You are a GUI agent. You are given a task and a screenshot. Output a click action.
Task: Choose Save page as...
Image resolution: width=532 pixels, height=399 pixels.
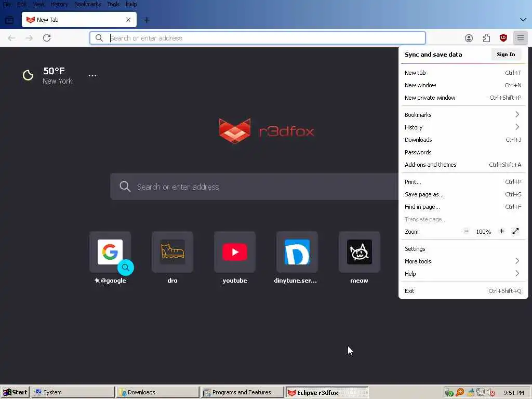click(x=463, y=194)
